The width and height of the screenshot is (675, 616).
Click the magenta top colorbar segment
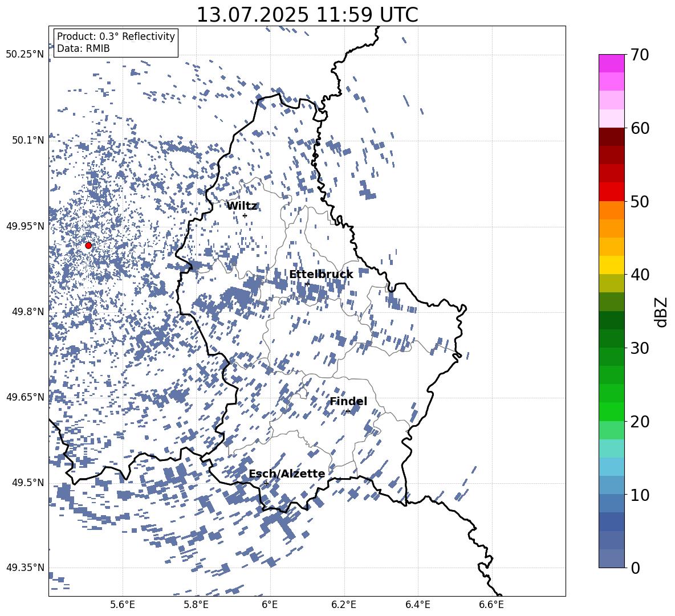click(611, 64)
